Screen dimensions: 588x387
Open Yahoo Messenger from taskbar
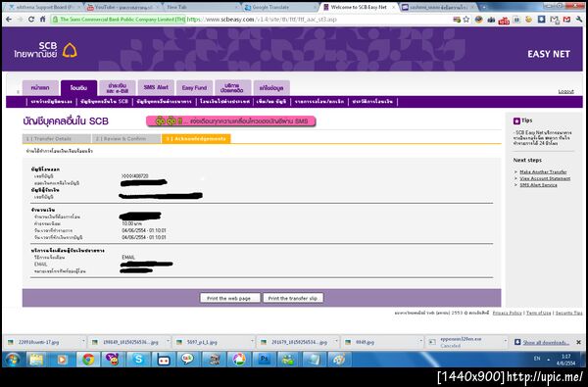(x=113, y=360)
